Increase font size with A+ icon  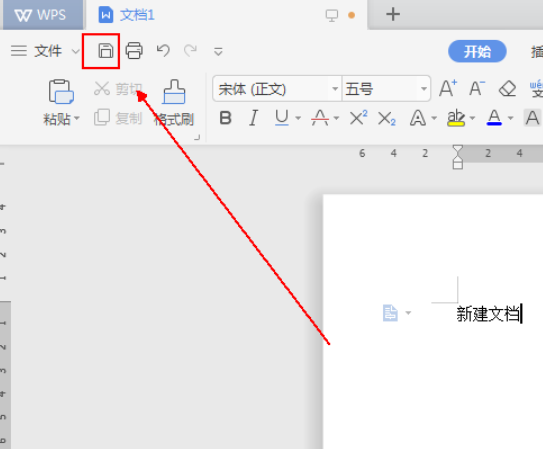pos(448,89)
